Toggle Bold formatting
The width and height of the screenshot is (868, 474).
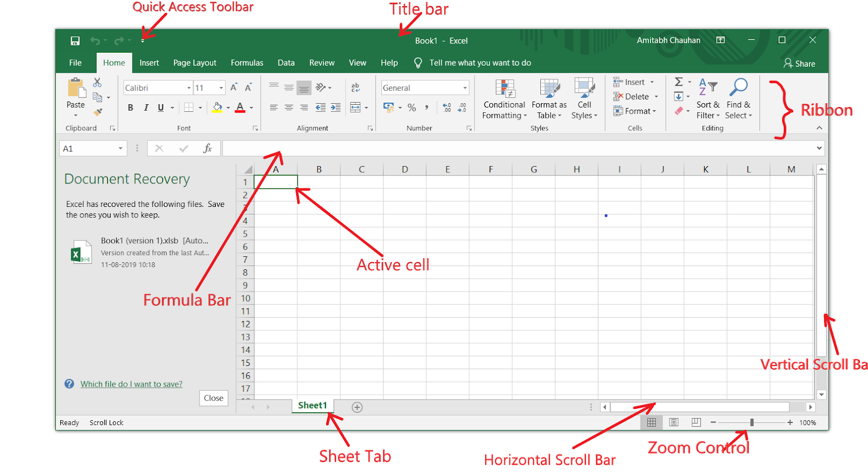130,108
